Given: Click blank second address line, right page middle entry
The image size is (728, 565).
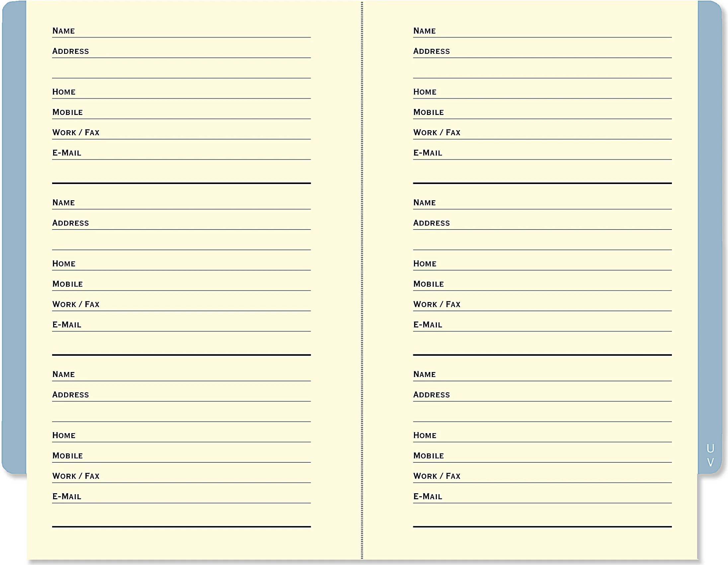Looking at the screenshot, I should 542,243.
